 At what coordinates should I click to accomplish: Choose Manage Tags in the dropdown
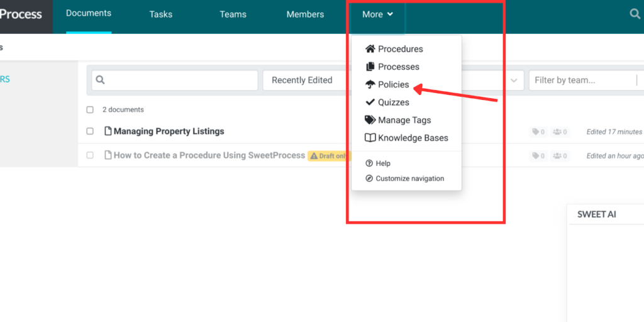pos(404,120)
